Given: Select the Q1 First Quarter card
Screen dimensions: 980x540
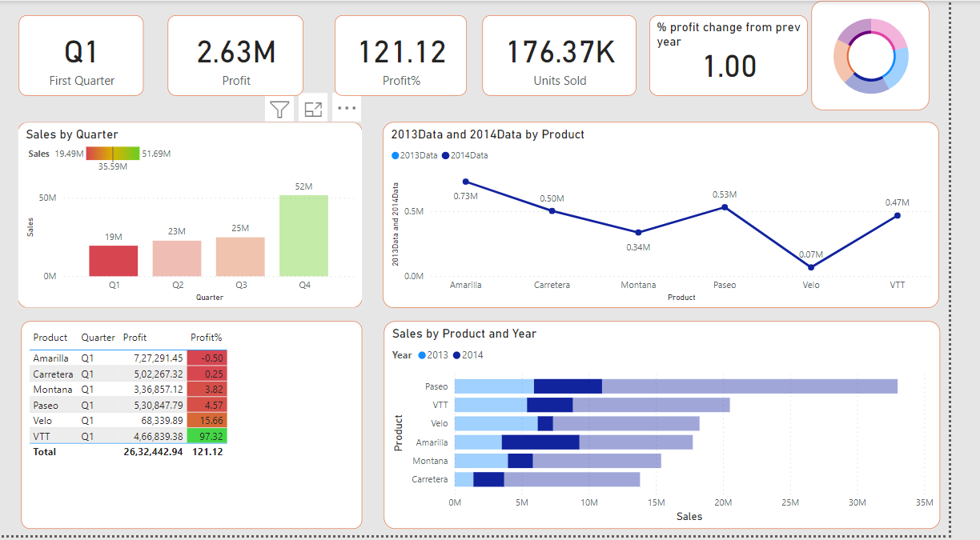Looking at the screenshot, I should 81,56.
